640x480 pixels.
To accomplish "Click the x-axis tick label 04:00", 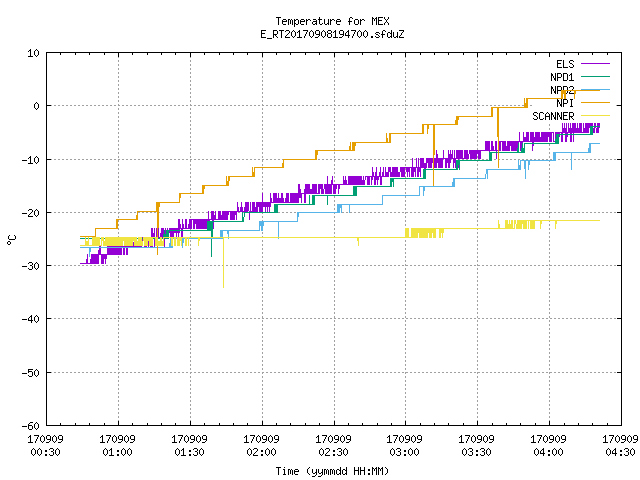I will [548, 452].
